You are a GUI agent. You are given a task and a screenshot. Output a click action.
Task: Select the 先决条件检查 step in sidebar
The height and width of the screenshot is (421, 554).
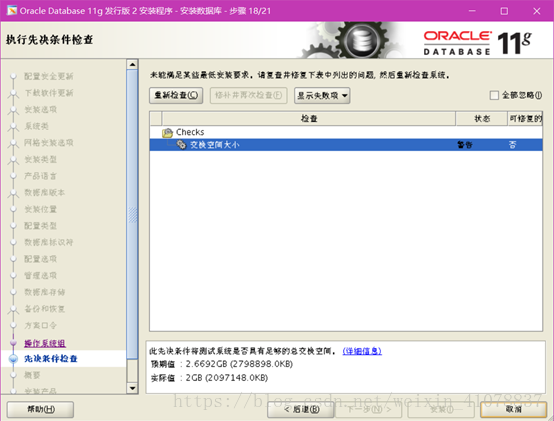(x=51, y=358)
